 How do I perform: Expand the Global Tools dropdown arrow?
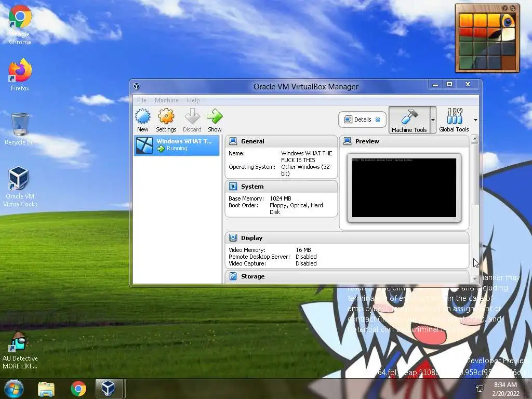pos(475,120)
